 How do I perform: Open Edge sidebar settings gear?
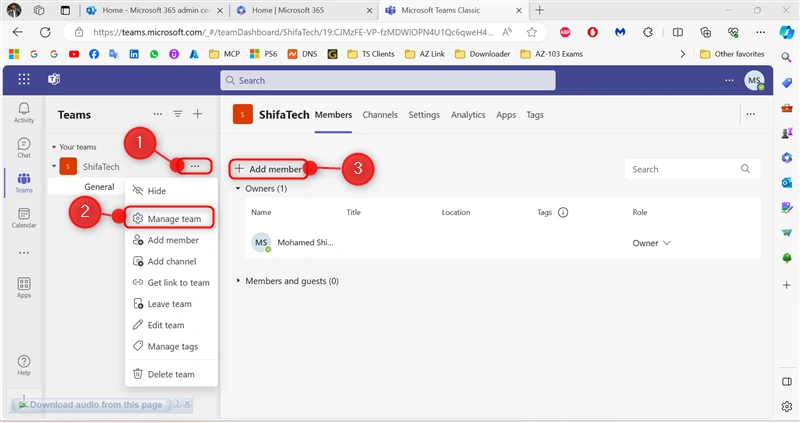tap(787, 406)
